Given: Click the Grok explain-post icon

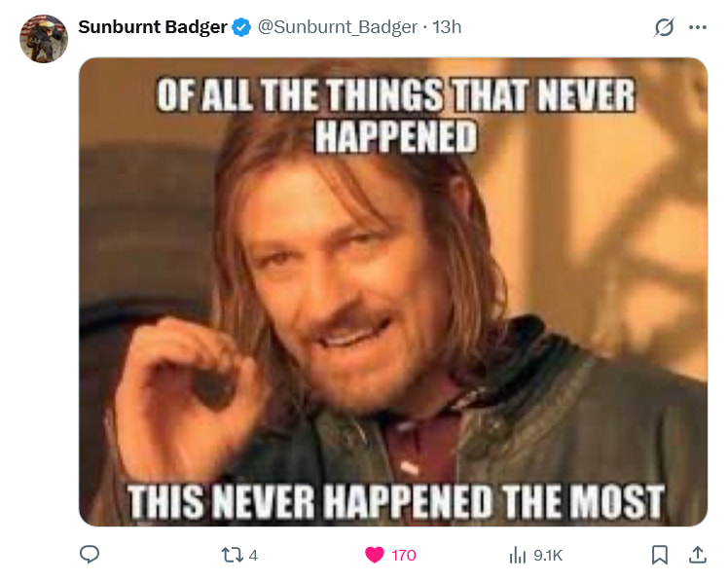Looking at the screenshot, I should pyautogui.click(x=664, y=27).
